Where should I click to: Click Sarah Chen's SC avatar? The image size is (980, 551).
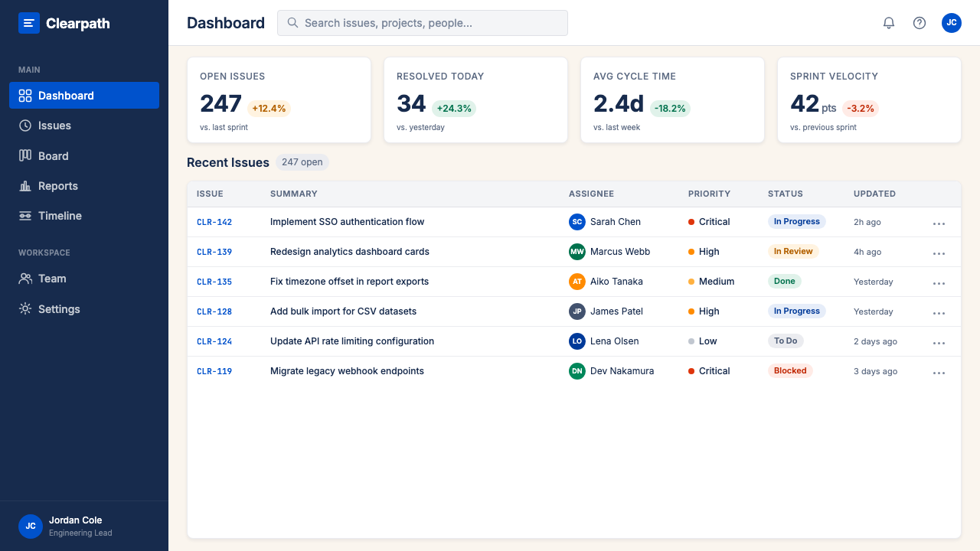pyautogui.click(x=577, y=222)
